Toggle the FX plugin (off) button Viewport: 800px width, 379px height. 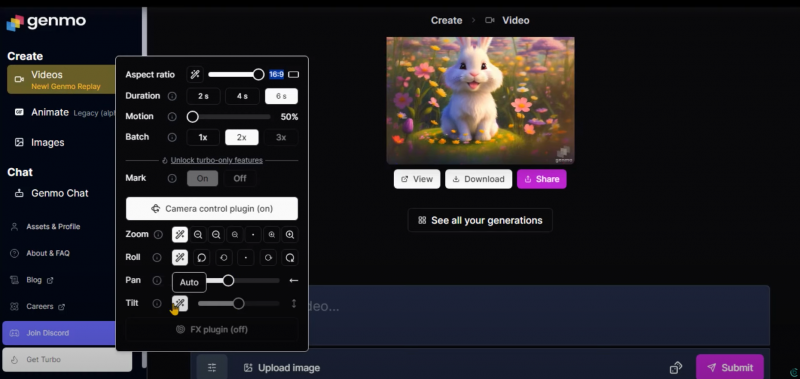212,330
